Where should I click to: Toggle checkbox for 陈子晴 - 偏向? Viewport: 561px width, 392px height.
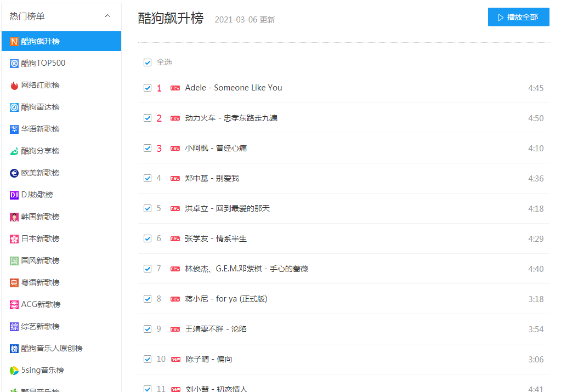[x=148, y=359]
